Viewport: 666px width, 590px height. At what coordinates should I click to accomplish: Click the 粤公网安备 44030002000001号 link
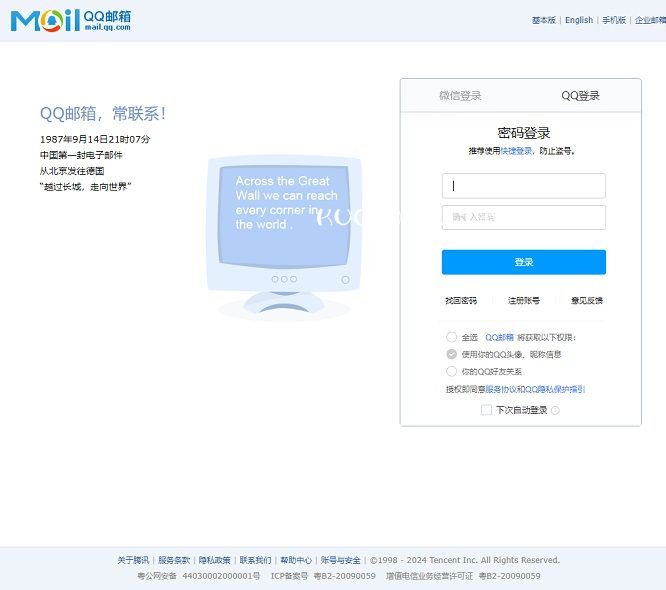pyautogui.click(x=198, y=576)
